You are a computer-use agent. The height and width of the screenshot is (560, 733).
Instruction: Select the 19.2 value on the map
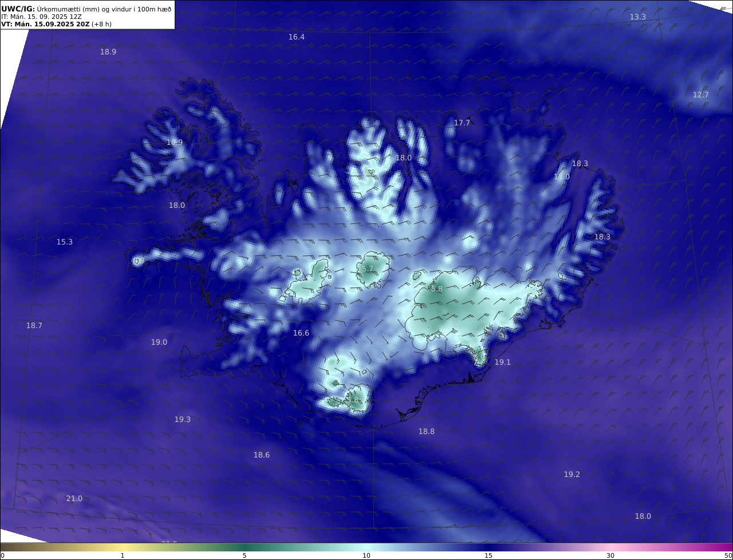(x=572, y=474)
